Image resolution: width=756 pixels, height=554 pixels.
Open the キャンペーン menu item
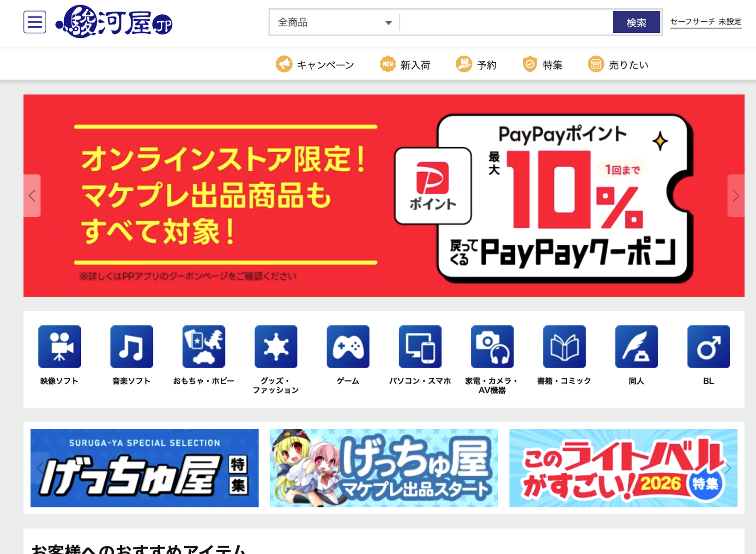point(315,64)
